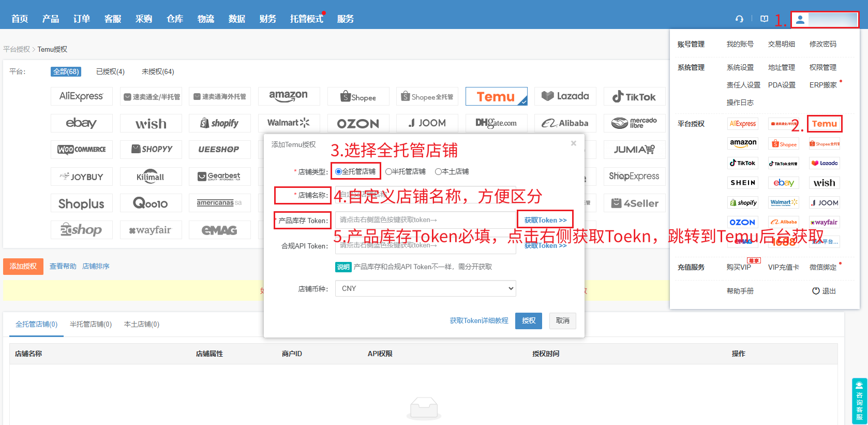Open the 店铺排序 link
The height and width of the screenshot is (425, 868).
96,267
